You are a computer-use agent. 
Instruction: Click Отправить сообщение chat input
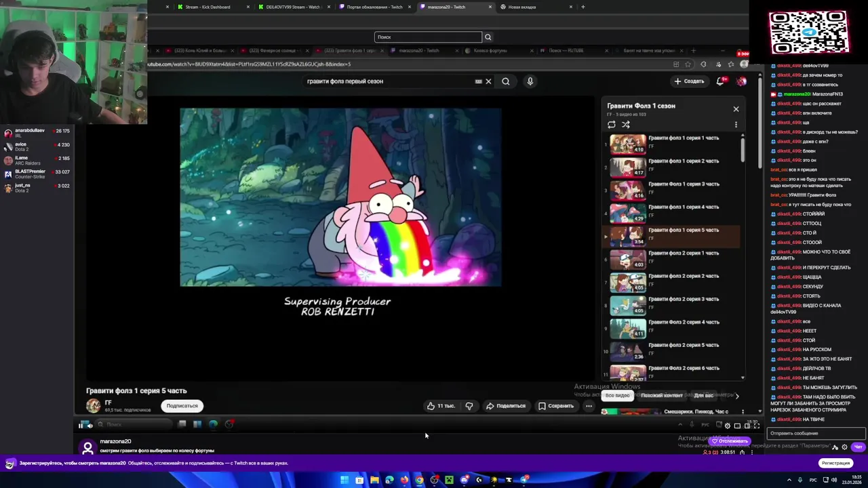pos(816,433)
